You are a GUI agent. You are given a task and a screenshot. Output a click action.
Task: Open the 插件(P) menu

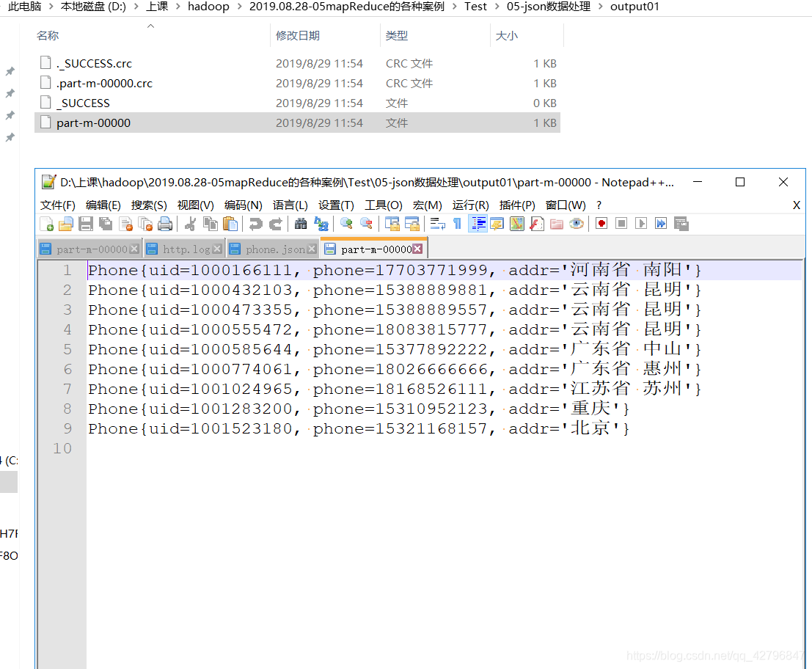[x=517, y=205]
